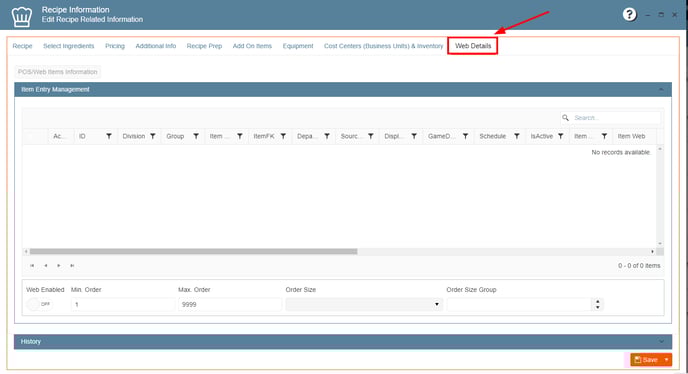Viewport: 688px width, 374px height.
Task: Filter the Division column
Action: (x=153, y=136)
